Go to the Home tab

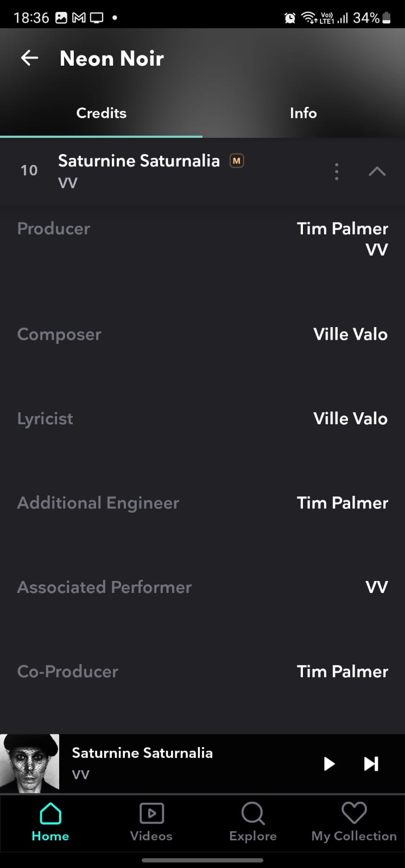(x=50, y=822)
